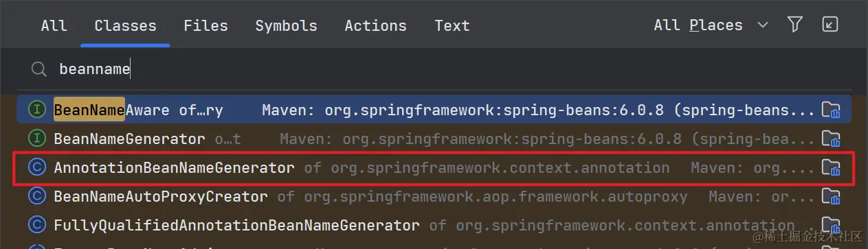868x249 pixels.
Task: Click the class icon beside FullyQualifiedAnnotationBeanNameGenerator
Action: 36,225
